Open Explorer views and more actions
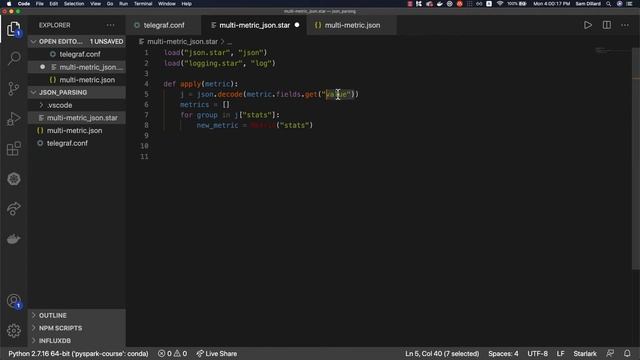 111,25
